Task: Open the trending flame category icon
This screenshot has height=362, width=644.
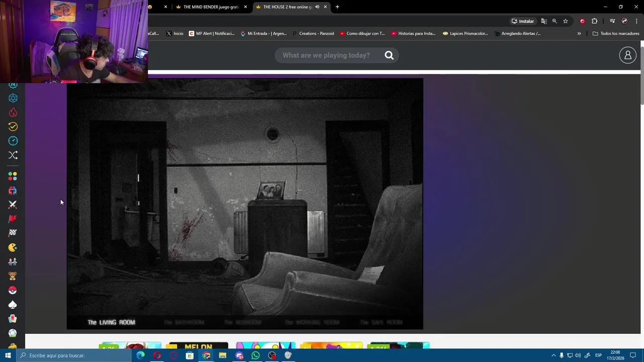Action: coord(13,113)
